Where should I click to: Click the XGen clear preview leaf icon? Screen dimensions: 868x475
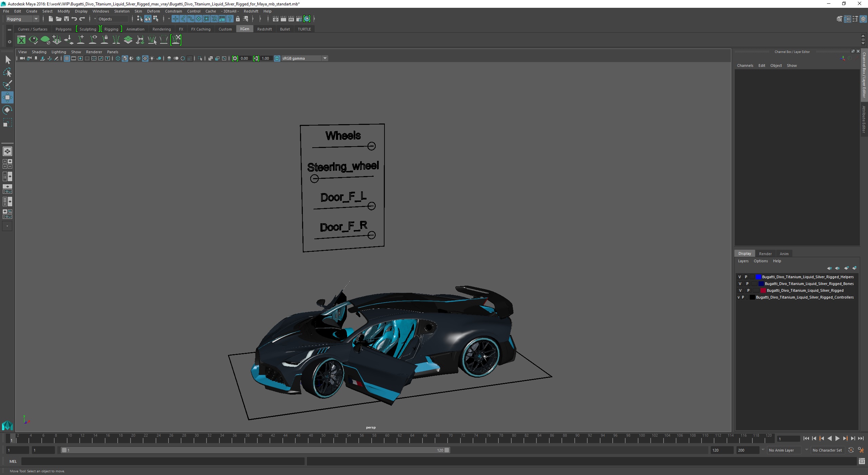[45, 40]
